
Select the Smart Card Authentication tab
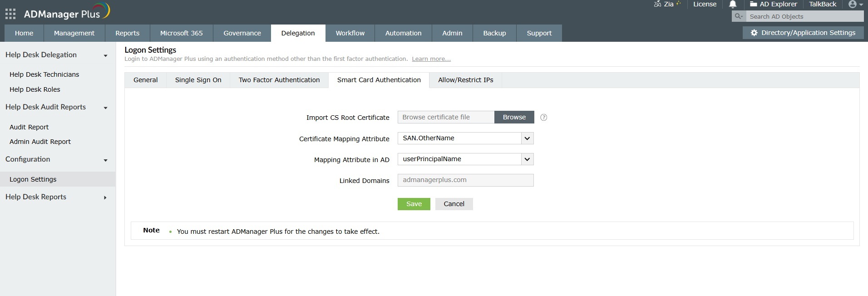[x=379, y=80]
